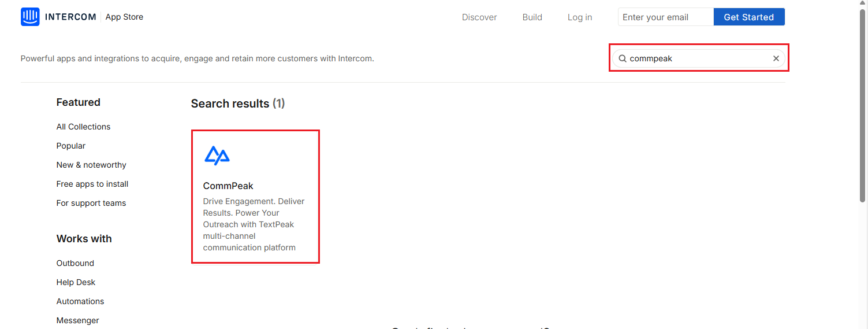This screenshot has width=868, height=329.
Task: Click the Intercom logo icon
Action: coord(30,17)
